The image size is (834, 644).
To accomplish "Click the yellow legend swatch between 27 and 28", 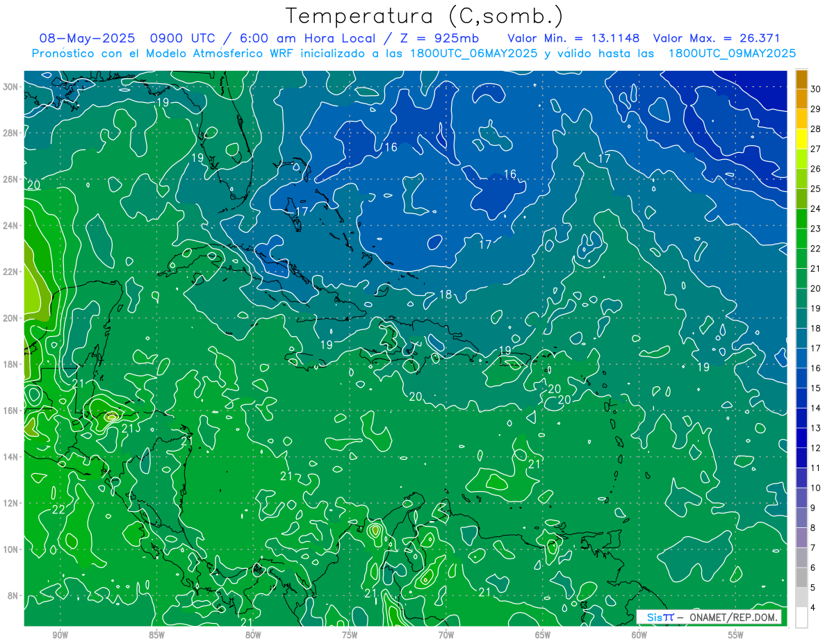I will (801, 138).
